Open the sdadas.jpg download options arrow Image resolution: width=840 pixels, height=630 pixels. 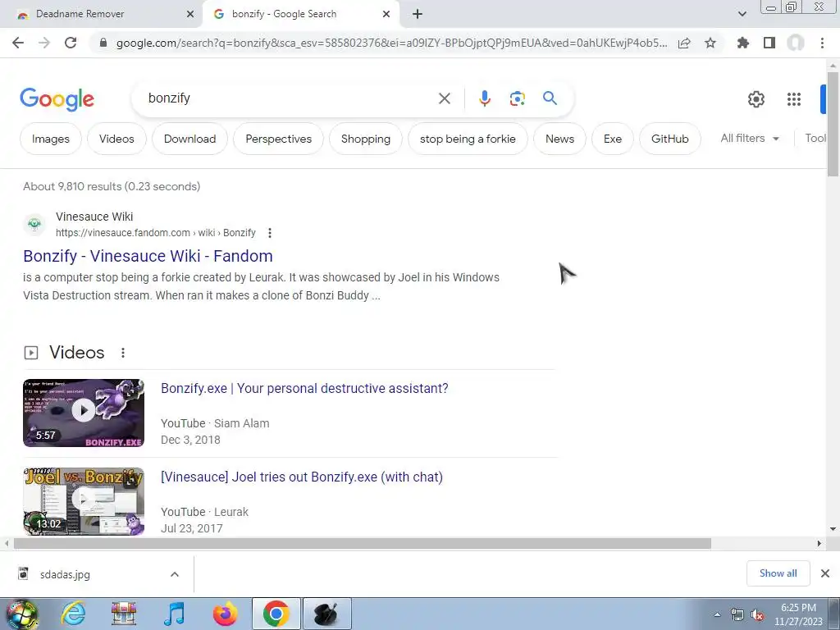(175, 574)
